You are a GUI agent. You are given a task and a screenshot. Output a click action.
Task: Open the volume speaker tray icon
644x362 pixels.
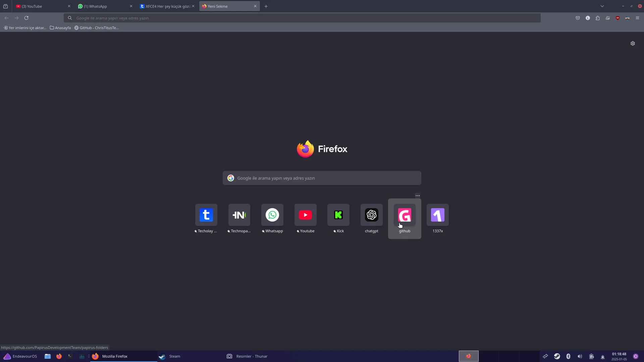pos(580,356)
